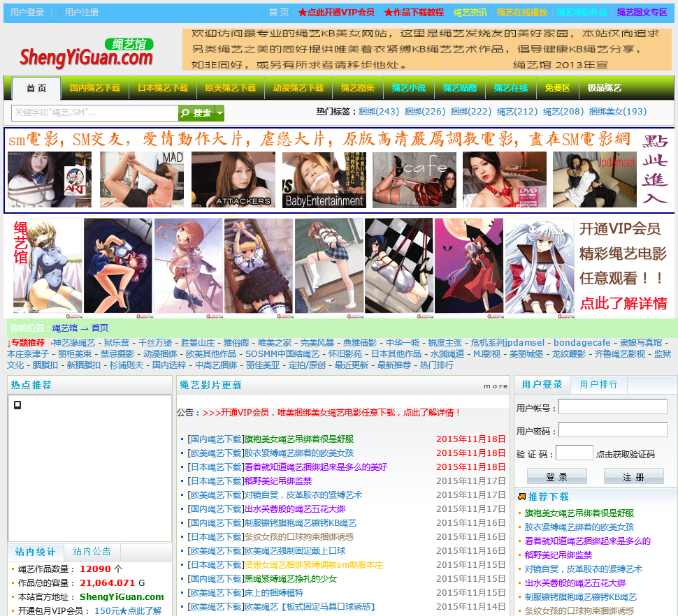Viewport: 678px width, 616px height.
Task: Open 绳艺图文专区 in the top bar
Action: pyautogui.click(x=642, y=13)
